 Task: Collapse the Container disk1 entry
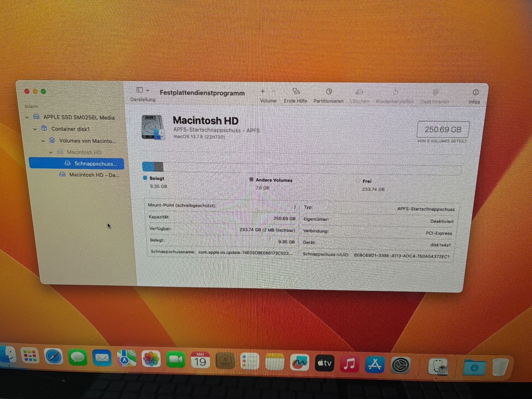coord(35,129)
